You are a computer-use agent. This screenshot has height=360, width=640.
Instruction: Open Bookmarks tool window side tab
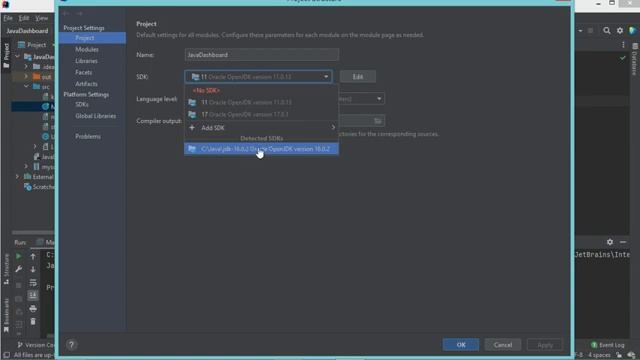tap(6, 315)
